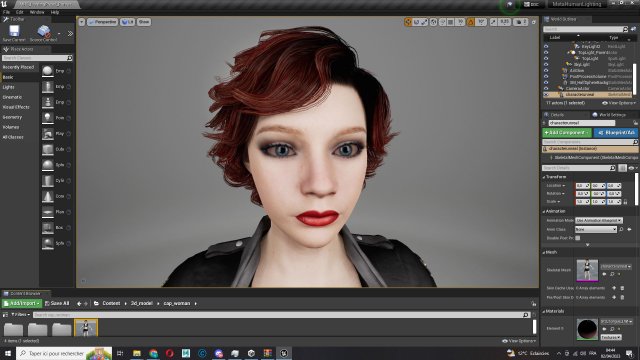Screen dimensions: 640x360
Task: Open the Perspective view mode menu
Action: pos(102,22)
